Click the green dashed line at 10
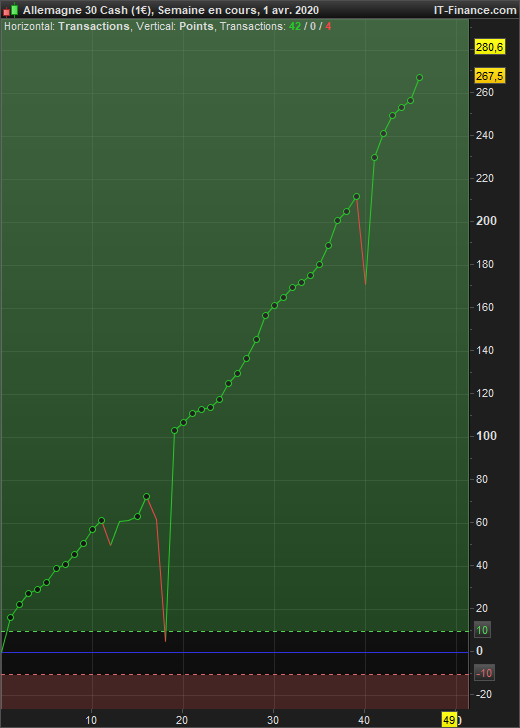 234,631
